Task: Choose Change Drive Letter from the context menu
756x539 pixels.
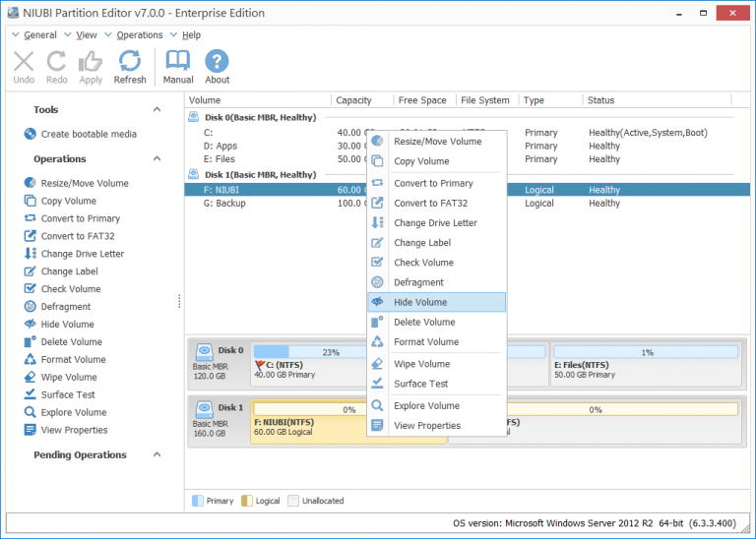Action: tap(437, 223)
